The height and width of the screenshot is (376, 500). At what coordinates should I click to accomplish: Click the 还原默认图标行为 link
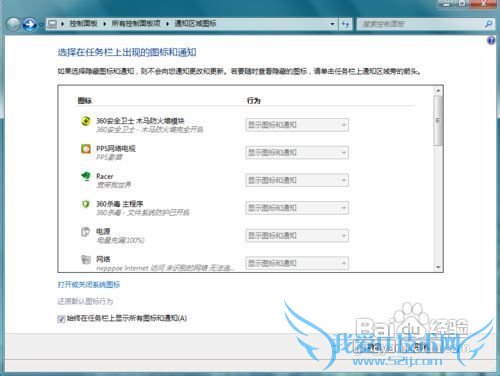pyautogui.click(x=85, y=301)
